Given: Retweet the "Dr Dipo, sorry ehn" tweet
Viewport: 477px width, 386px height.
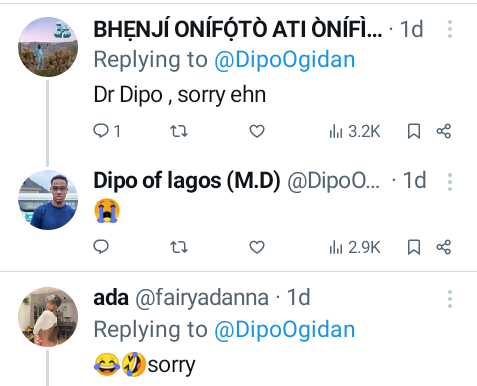Looking at the screenshot, I should point(179,131).
